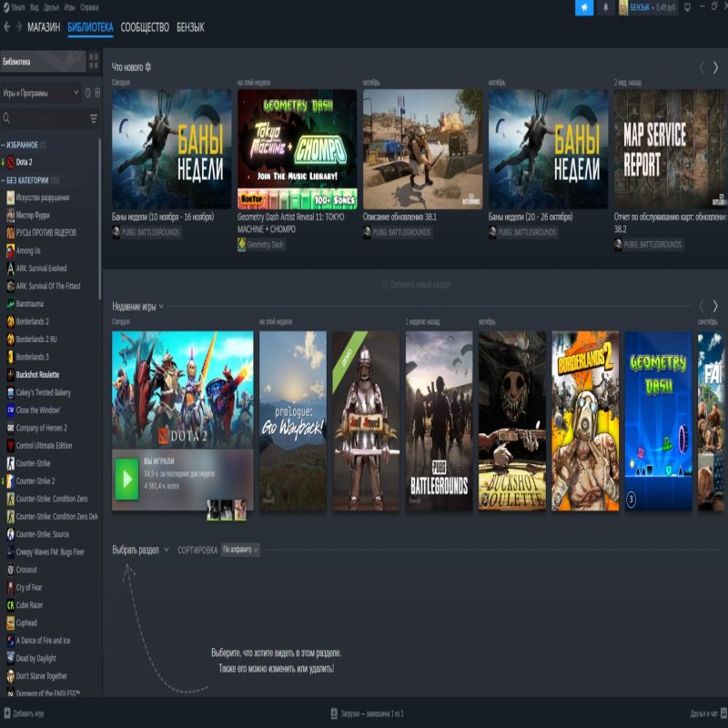Click the recent activity clock filter icon

pyautogui.click(x=88, y=93)
